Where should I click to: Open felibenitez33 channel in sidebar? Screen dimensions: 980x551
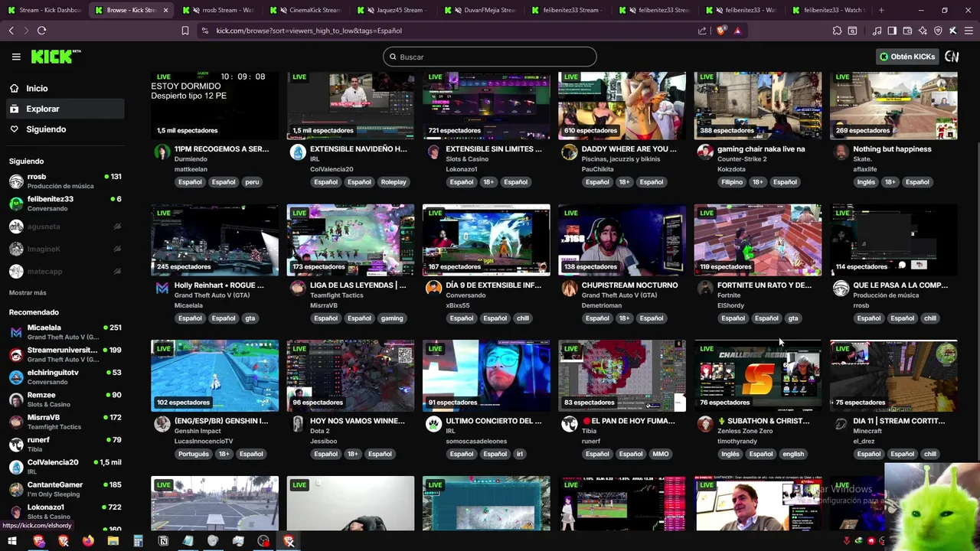(65, 204)
